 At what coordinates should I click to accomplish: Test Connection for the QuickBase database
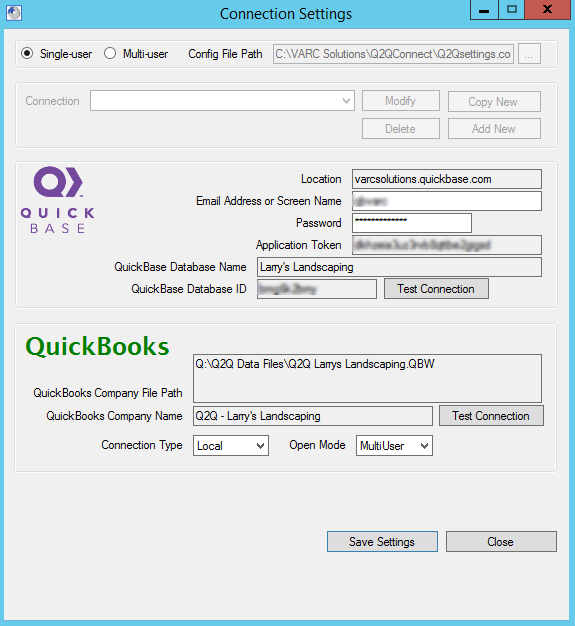436,289
